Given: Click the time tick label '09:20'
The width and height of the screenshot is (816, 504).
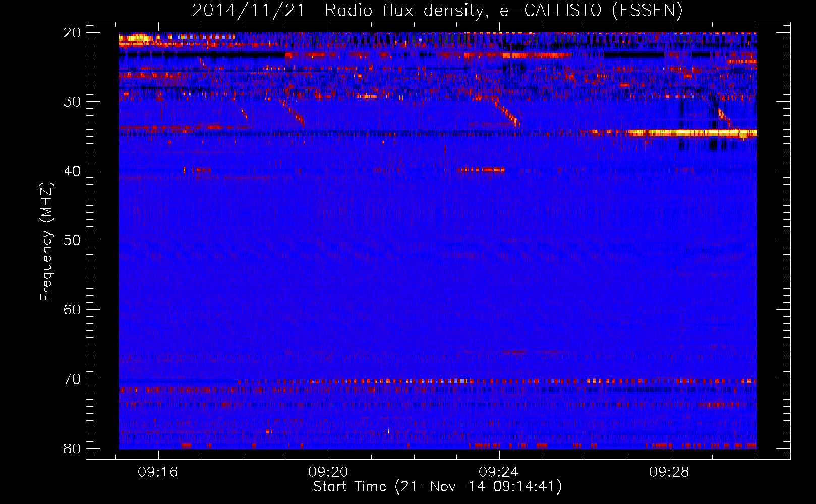Looking at the screenshot, I should point(328,472).
